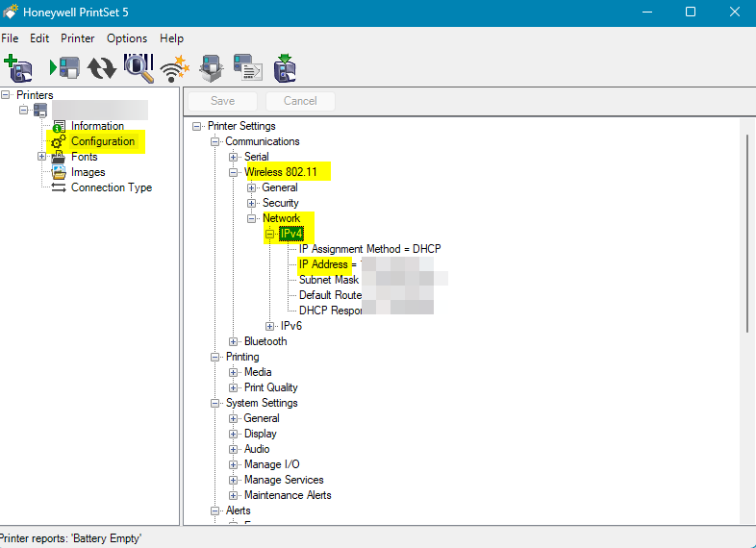Expand the IPv6 node

pyautogui.click(x=270, y=326)
